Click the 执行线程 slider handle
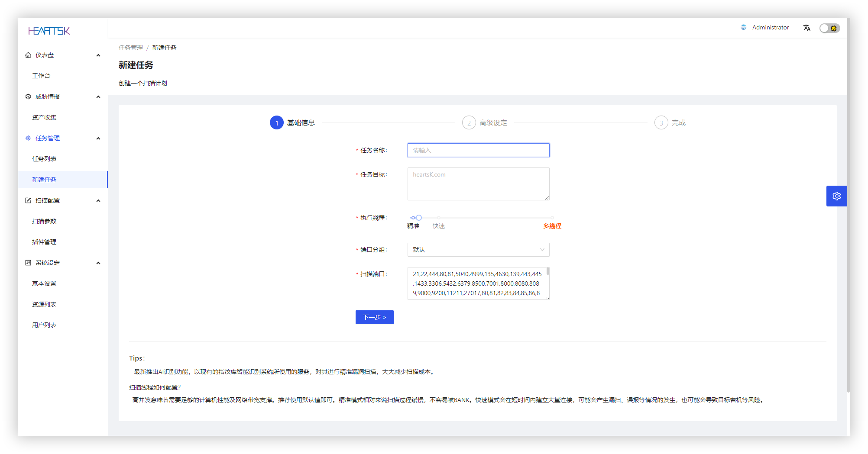This screenshot has width=868, height=454. (419, 218)
